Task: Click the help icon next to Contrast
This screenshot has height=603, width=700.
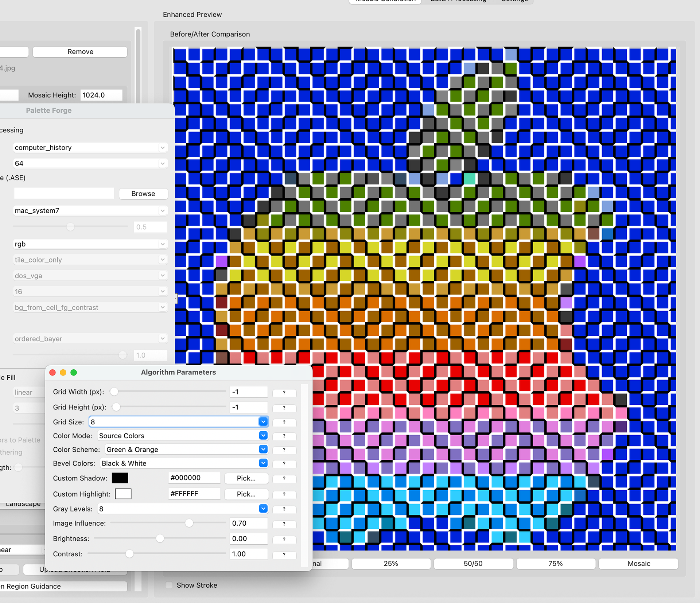Action: tap(284, 555)
